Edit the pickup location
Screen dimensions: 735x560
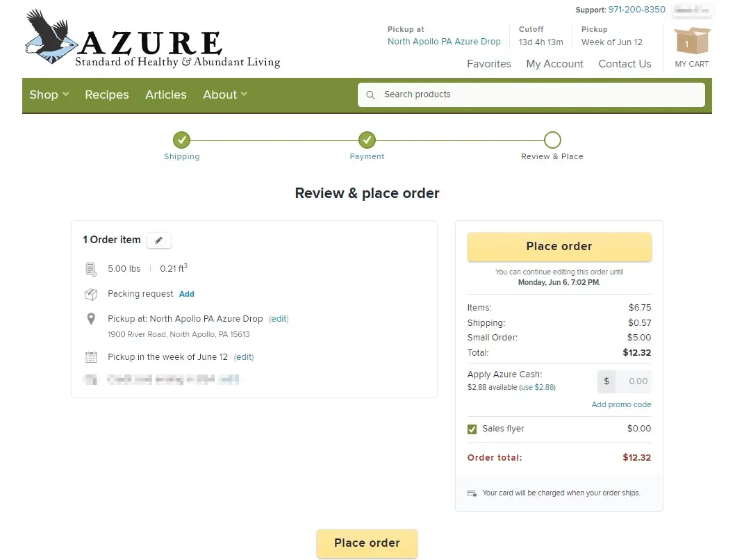[x=279, y=319]
